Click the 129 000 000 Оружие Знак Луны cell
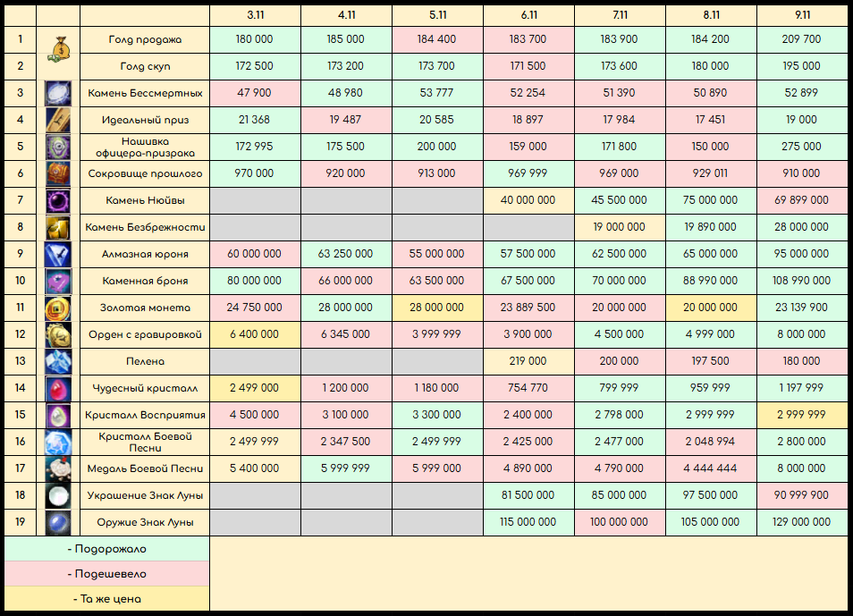 click(802, 522)
